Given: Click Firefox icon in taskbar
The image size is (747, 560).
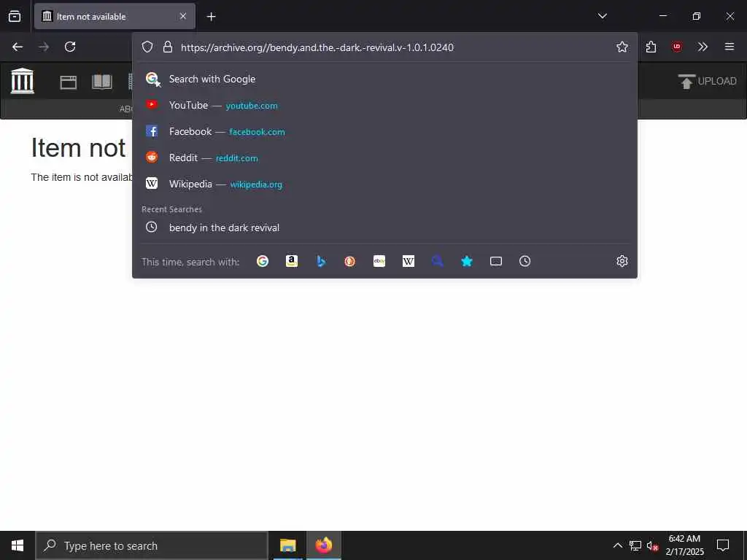Looking at the screenshot, I should (x=323, y=545).
